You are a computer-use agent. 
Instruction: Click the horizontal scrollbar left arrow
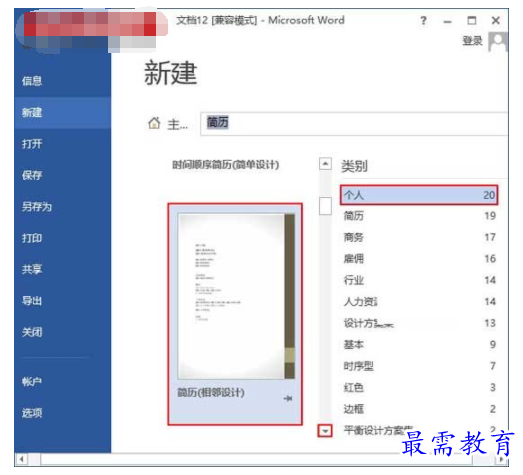22,459
